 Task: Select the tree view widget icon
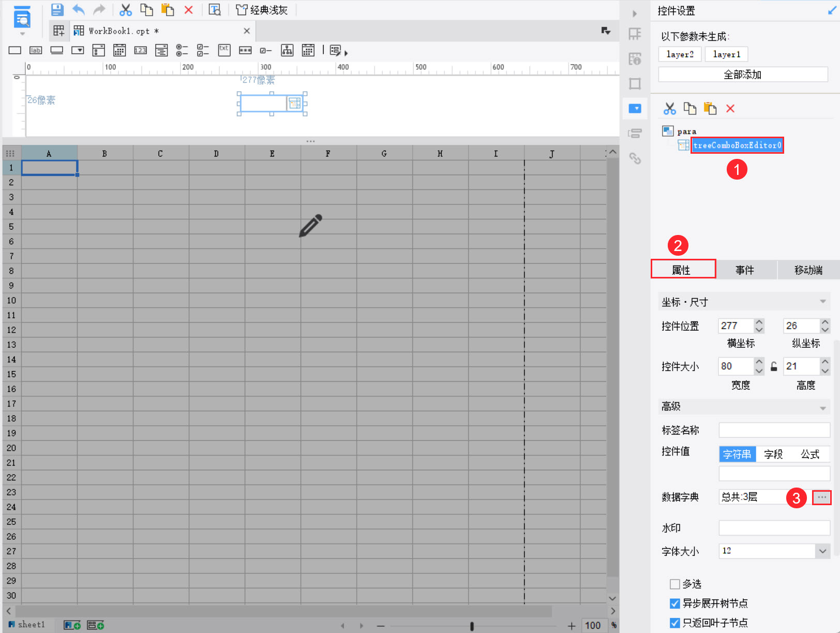pos(287,50)
